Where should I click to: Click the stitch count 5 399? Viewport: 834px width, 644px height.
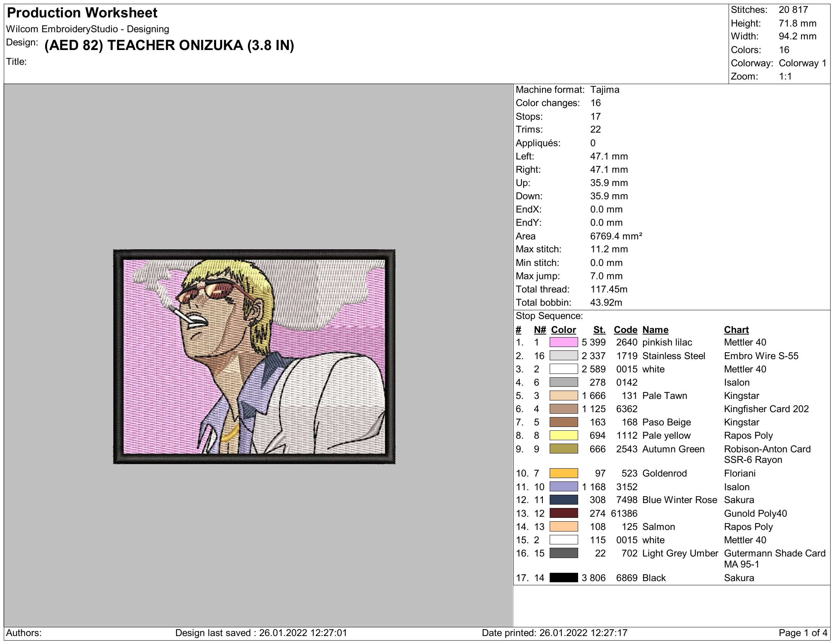click(594, 342)
